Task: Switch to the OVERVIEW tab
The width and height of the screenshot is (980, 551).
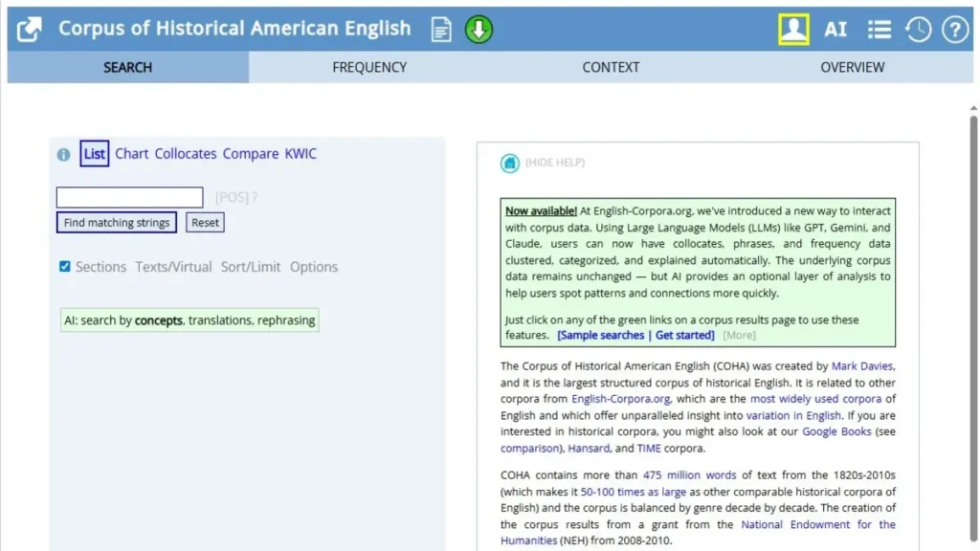Action: 852,67
